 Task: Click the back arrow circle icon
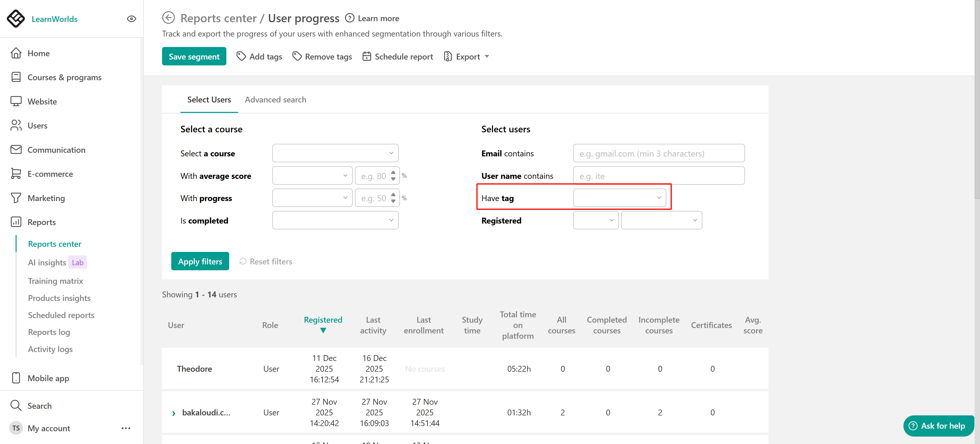[168, 18]
